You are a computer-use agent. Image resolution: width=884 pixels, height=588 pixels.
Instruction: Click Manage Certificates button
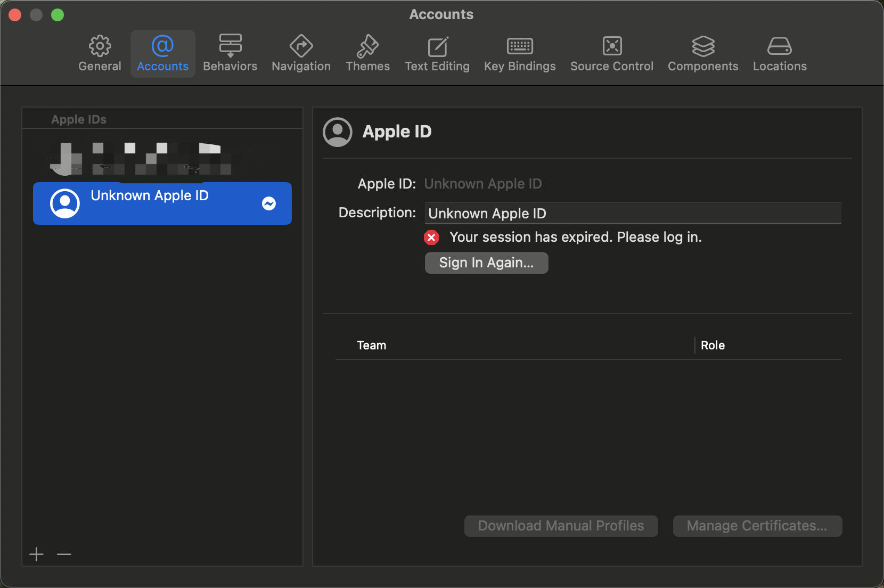tap(757, 526)
